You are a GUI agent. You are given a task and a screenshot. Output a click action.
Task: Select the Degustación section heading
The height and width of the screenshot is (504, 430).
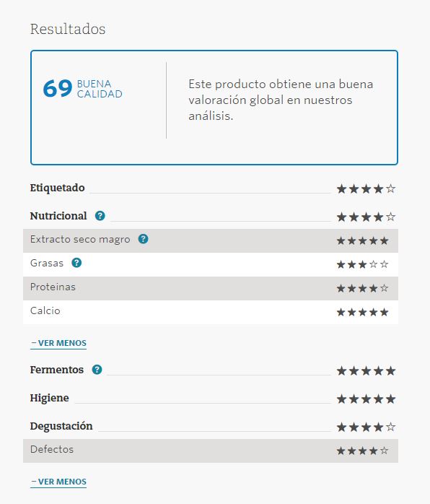61,426
